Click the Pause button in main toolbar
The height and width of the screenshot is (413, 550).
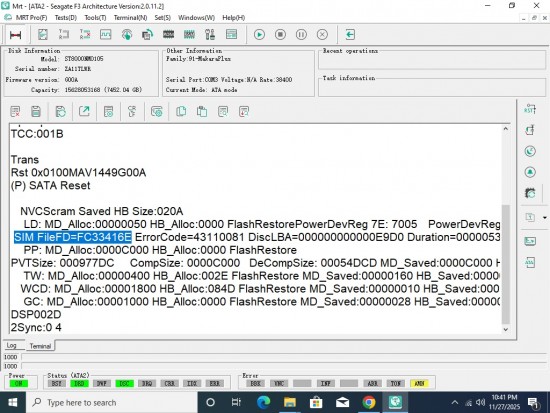tap(301, 34)
